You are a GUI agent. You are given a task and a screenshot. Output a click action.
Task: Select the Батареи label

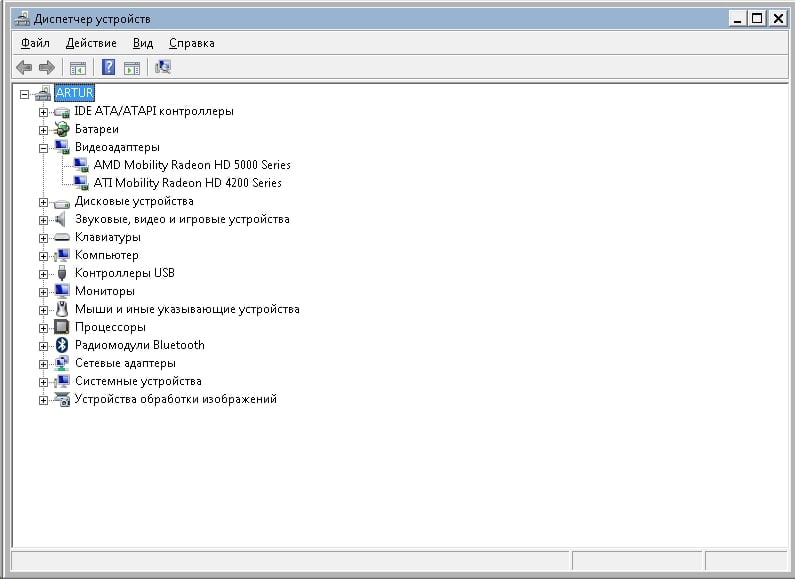click(97, 129)
